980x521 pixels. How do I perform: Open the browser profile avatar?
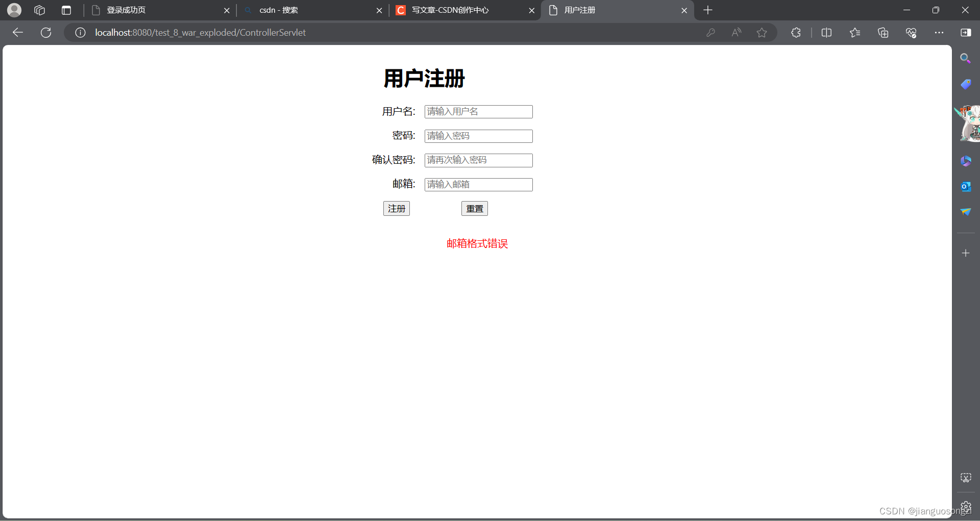tap(14, 10)
